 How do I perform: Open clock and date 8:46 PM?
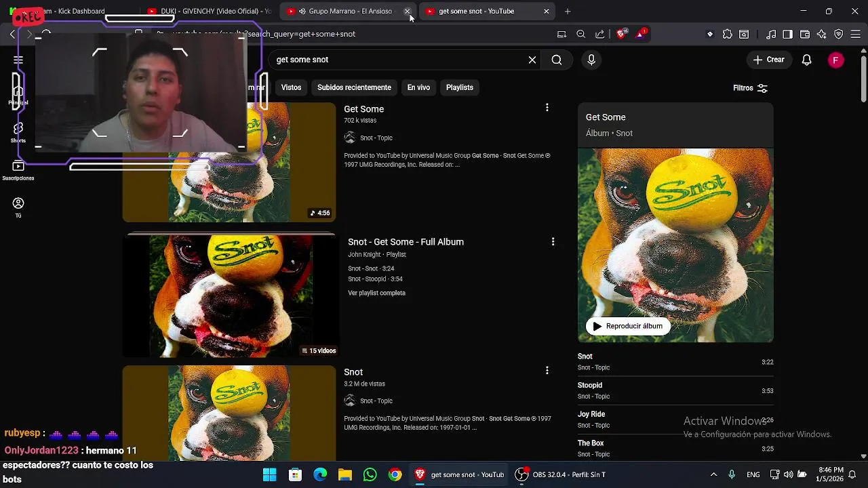point(831,474)
